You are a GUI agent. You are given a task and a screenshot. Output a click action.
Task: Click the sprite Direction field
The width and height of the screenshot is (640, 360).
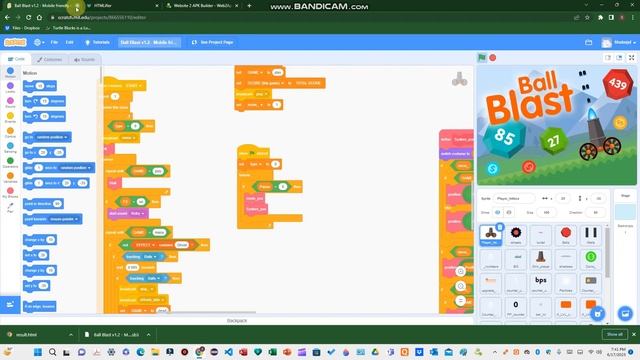point(595,212)
